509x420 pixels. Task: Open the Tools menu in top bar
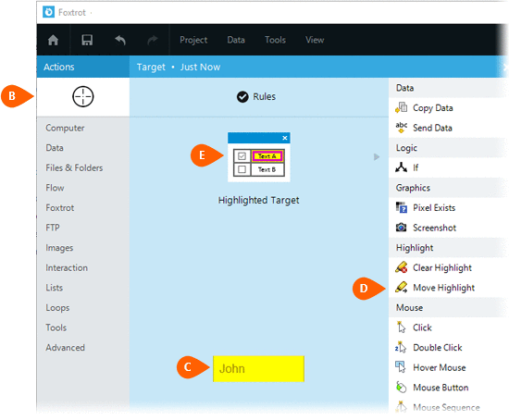click(275, 40)
